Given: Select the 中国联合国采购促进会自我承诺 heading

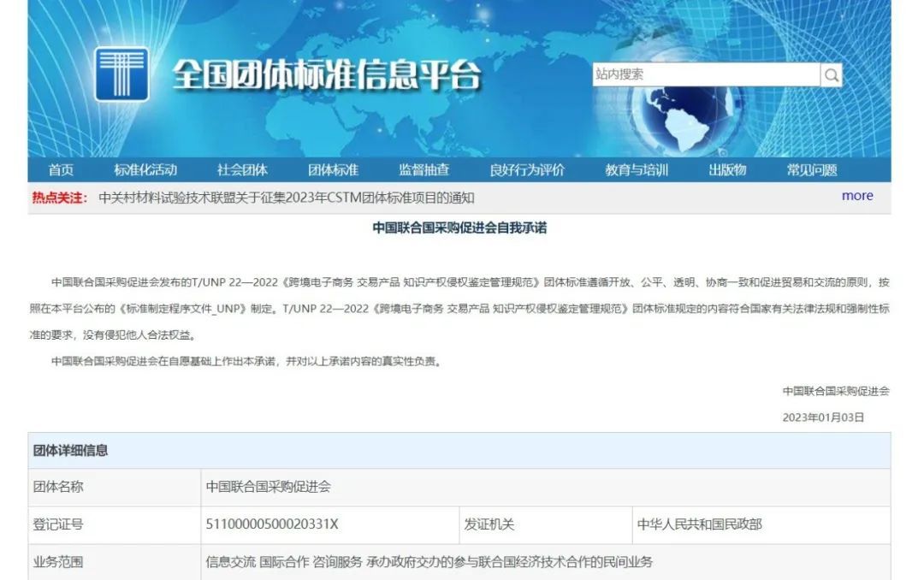Looking at the screenshot, I should (x=459, y=228).
